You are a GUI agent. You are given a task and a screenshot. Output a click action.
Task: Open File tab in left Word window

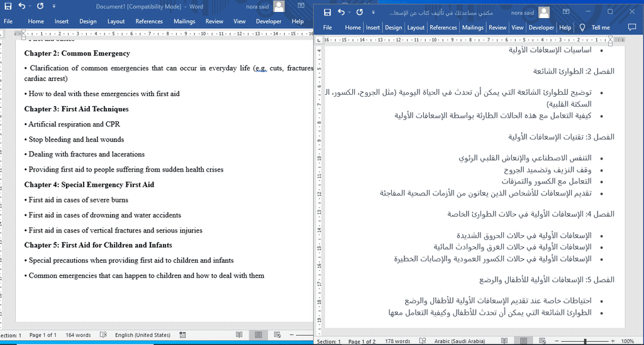[8, 21]
